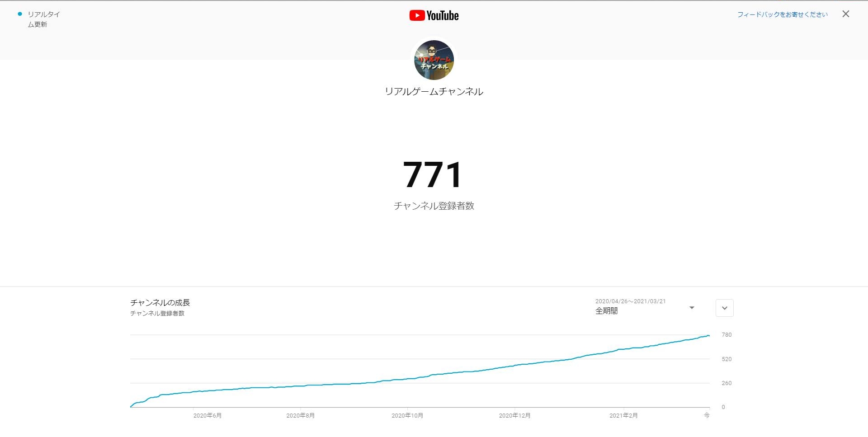868x437 pixels.
Task: Close the realtime subscriber count view
Action: pyautogui.click(x=845, y=14)
